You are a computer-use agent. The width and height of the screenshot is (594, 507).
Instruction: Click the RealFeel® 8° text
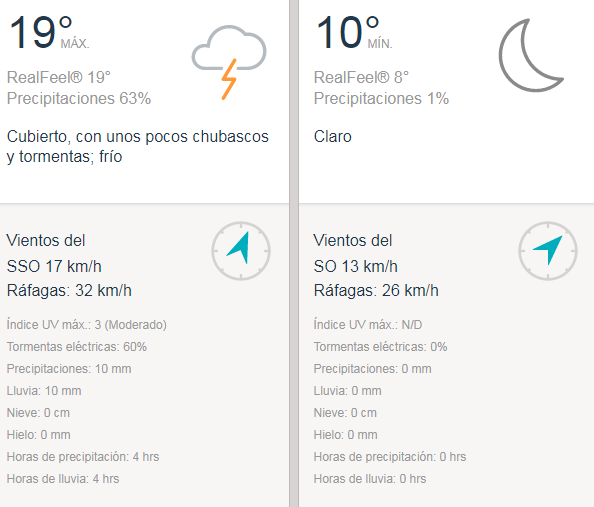(x=361, y=77)
